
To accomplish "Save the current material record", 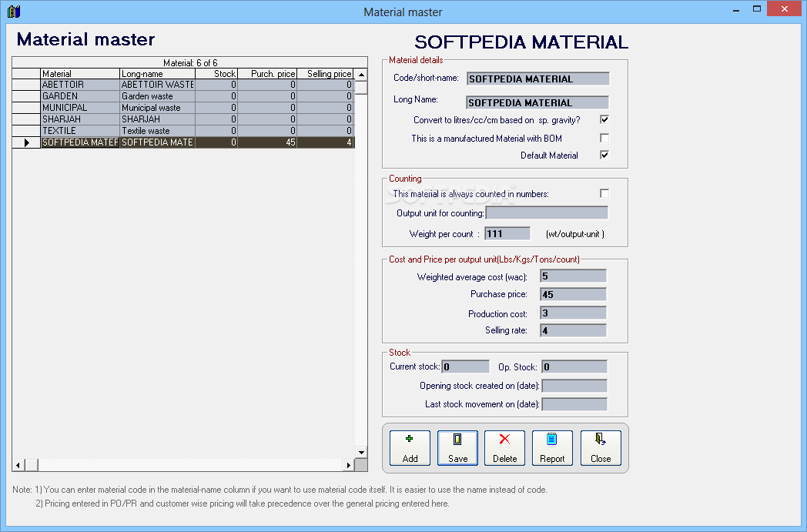I will pos(457,447).
